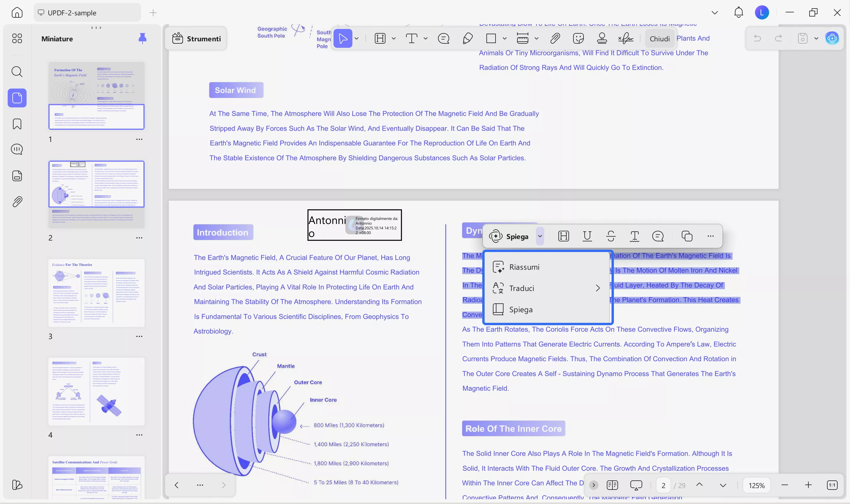Click the search icon in sidebar
The width and height of the screenshot is (850, 504).
point(17,72)
